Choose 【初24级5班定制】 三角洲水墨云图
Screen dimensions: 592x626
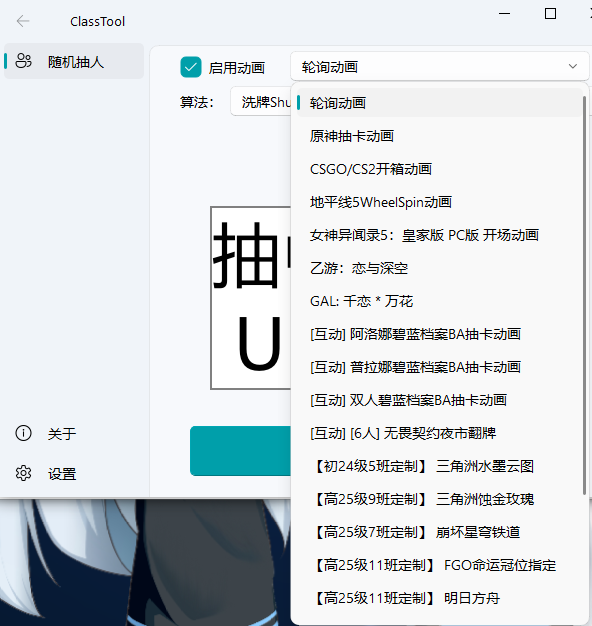[x=439, y=466]
